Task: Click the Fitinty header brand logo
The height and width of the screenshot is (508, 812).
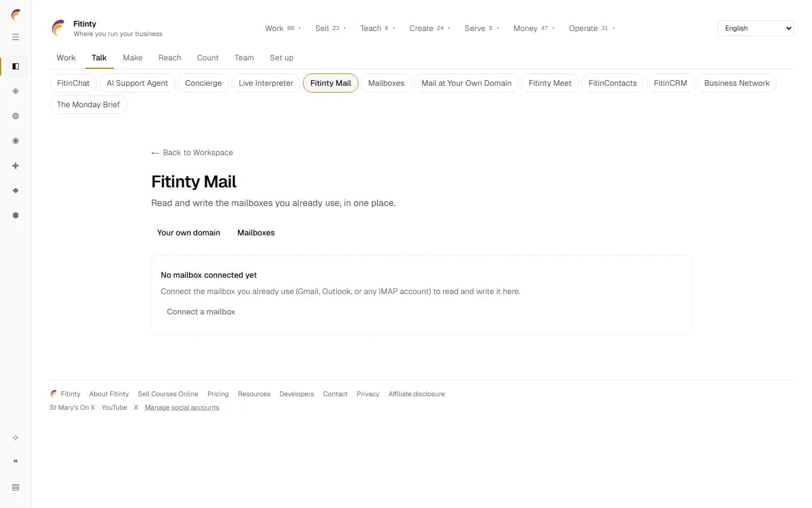Action: [58, 28]
